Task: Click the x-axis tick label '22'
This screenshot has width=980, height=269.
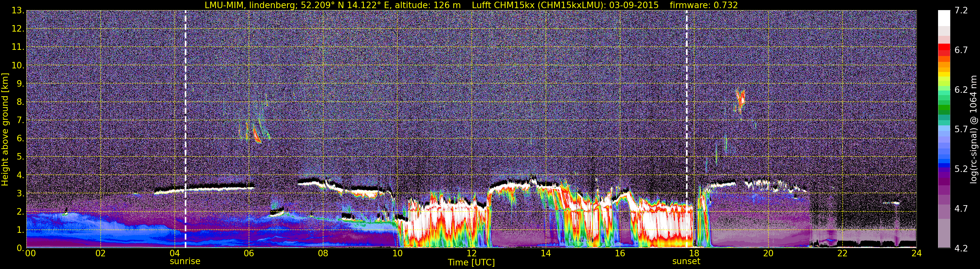Action: (842, 254)
